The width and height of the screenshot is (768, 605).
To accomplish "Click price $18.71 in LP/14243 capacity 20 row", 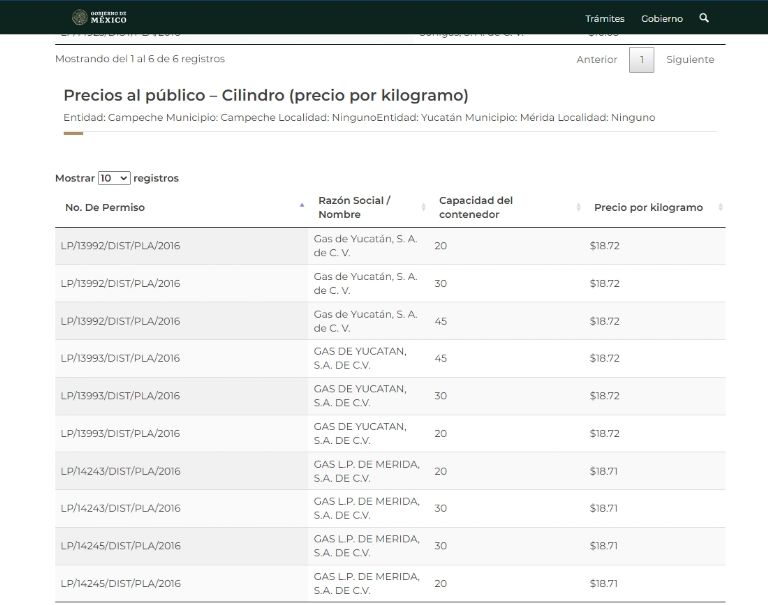I will click(603, 471).
